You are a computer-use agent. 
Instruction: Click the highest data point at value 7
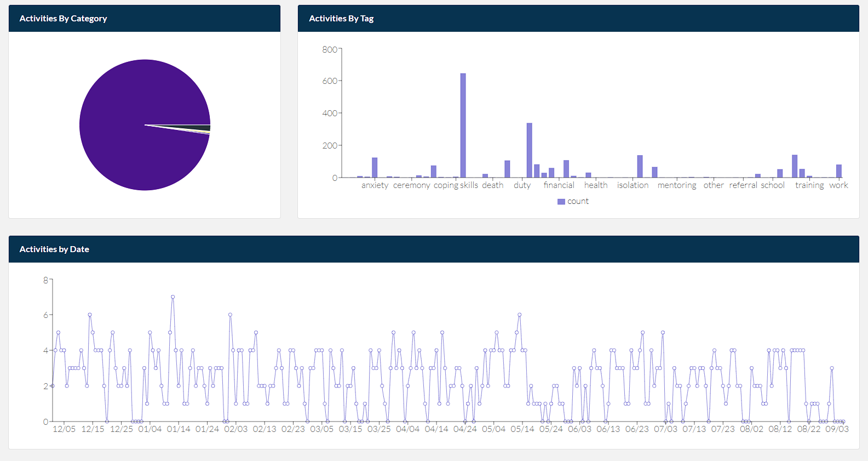point(173,297)
